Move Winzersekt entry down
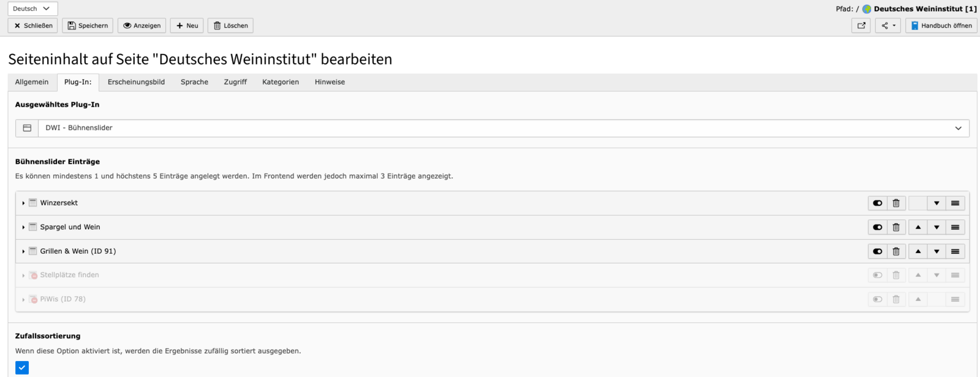The image size is (980, 377). click(x=937, y=203)
